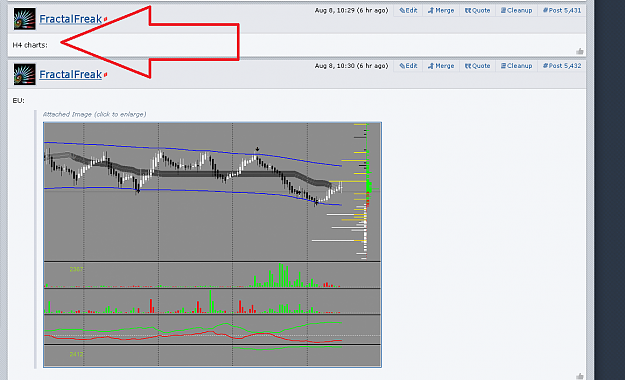Screen dimensions: 625x380
Task: Open FractalFreak profile on post 5,432
Action: pos(71,74)
